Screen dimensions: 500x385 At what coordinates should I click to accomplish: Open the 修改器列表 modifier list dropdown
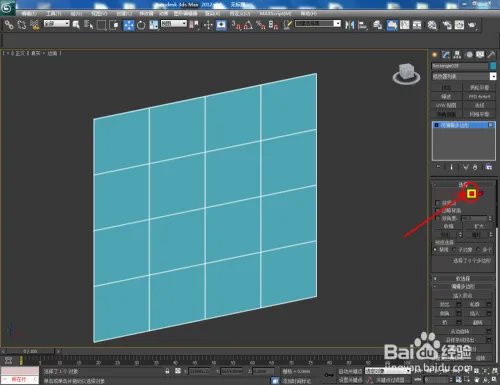tap(464, 76)
